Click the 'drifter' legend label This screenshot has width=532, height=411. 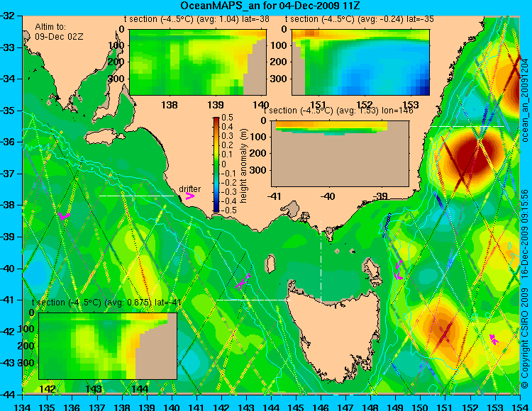click(x=189, y=188)
